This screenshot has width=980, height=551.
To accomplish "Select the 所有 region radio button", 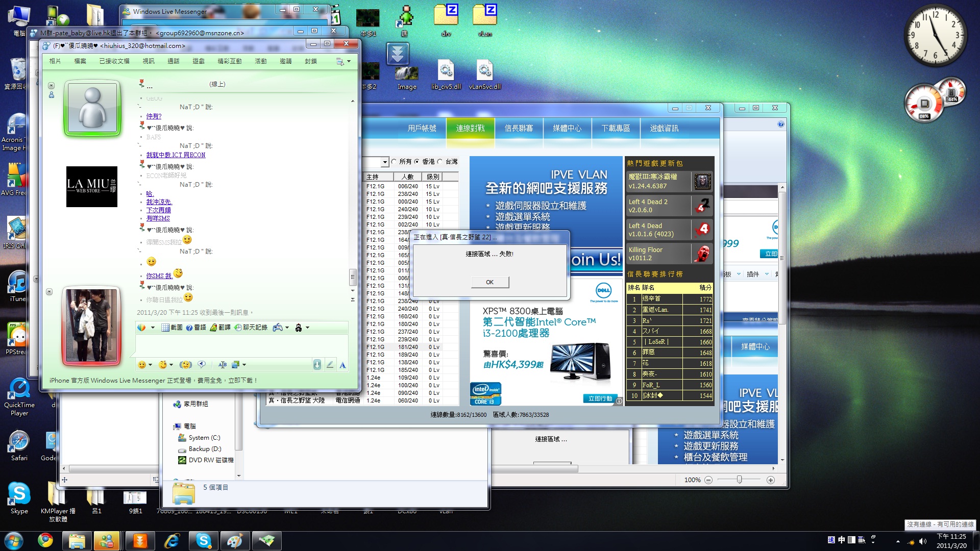I will [x=394, y=162].
